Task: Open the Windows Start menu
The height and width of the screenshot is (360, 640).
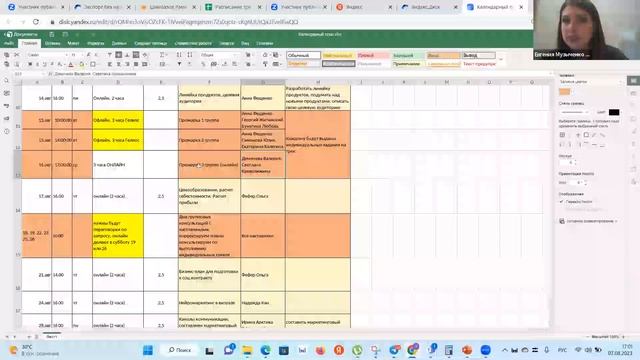Action: 148,350
